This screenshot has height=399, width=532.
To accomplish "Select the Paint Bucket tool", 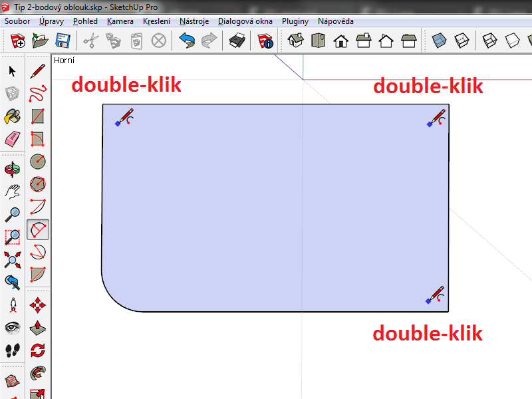I will pyautogui.click(x=13, y=117).
